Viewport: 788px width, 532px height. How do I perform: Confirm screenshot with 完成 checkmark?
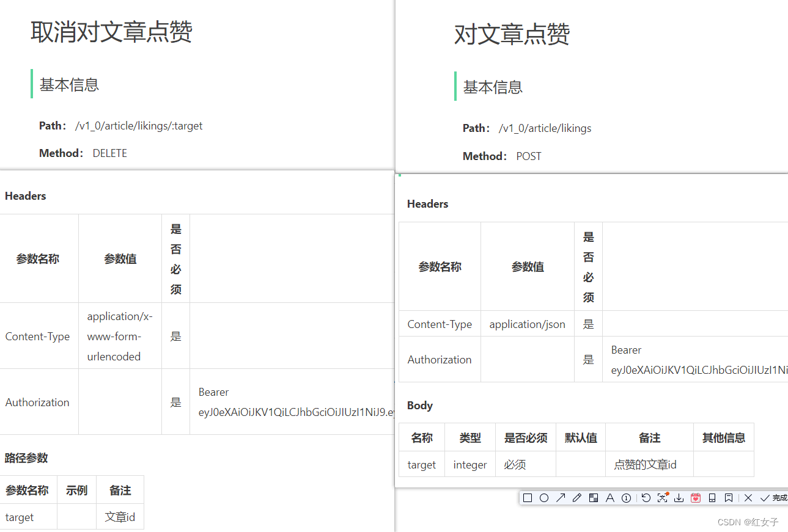point(773,498)
